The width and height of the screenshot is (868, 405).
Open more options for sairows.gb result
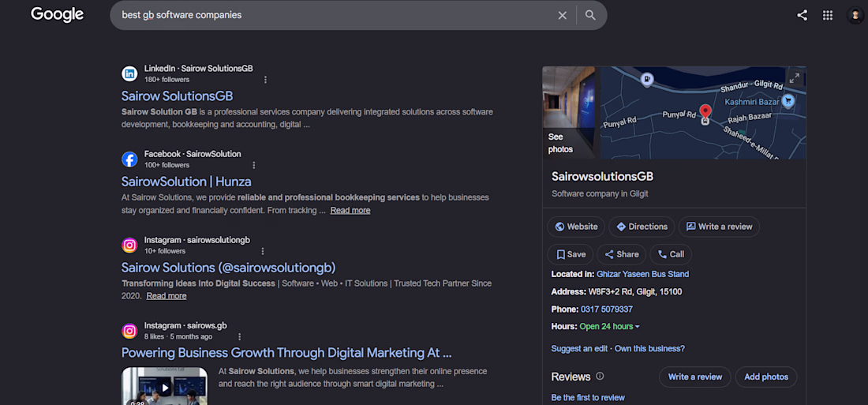(x=239, y=337)
